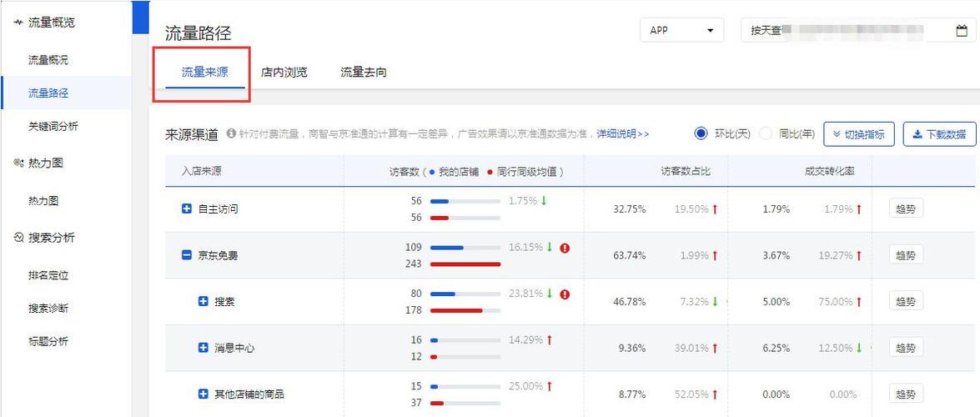Click the 3.67% conversion rate value

776,255
